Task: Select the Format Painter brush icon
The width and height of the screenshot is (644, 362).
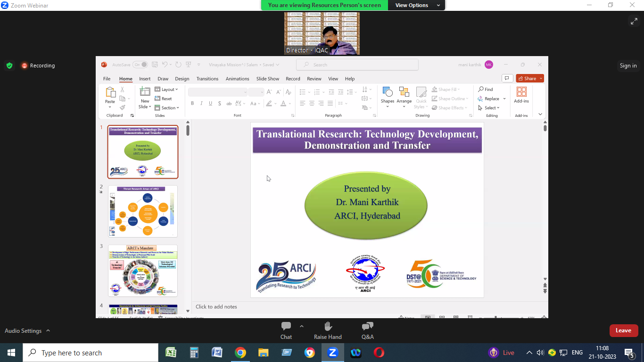Action: click(122, 107)
